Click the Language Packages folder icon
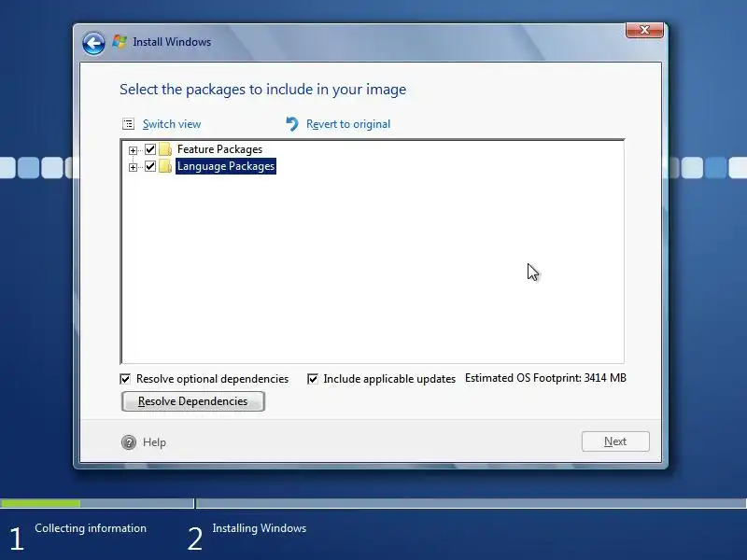 tap(165, 166)
